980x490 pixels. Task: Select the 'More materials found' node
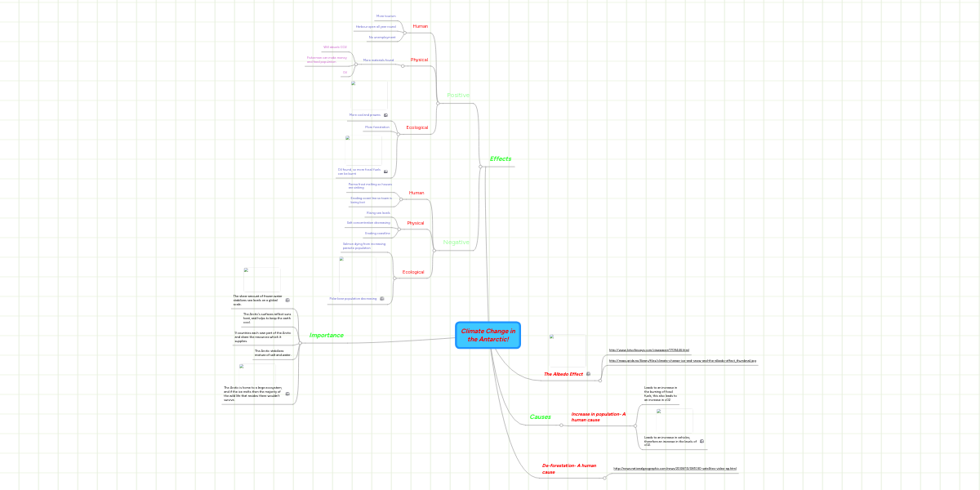[x=378, y=60]
